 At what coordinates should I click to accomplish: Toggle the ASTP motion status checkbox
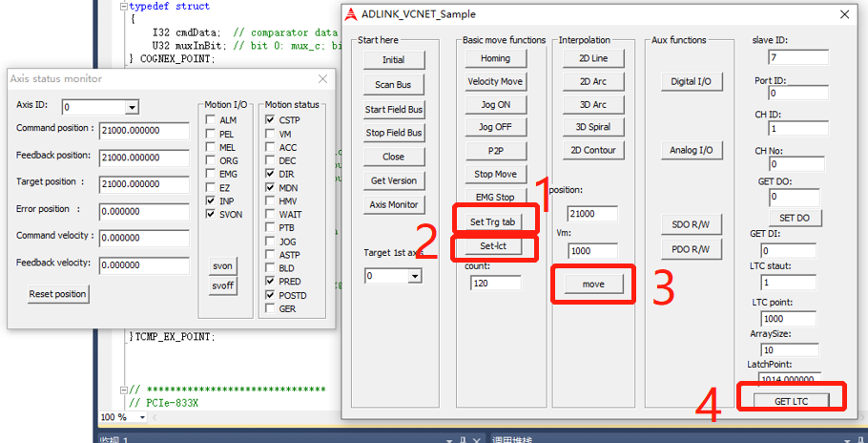(x=270, y=255)
